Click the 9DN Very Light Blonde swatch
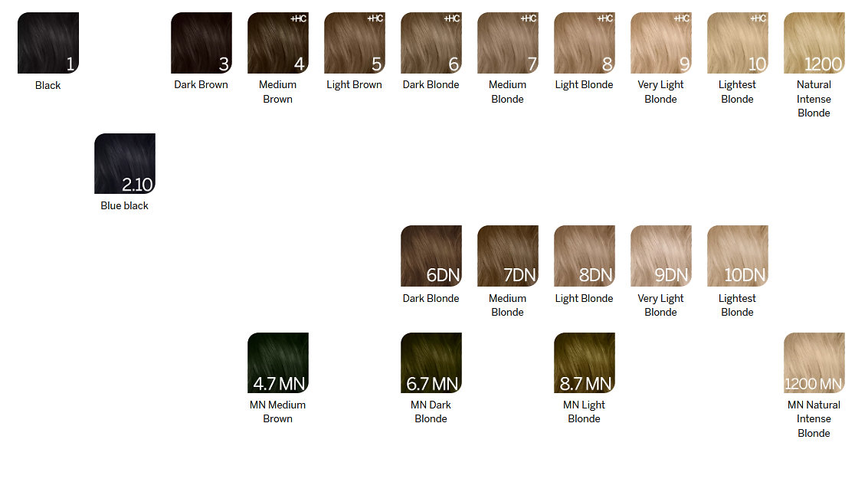The image size is (868, 482). click(x=660, y=256)
